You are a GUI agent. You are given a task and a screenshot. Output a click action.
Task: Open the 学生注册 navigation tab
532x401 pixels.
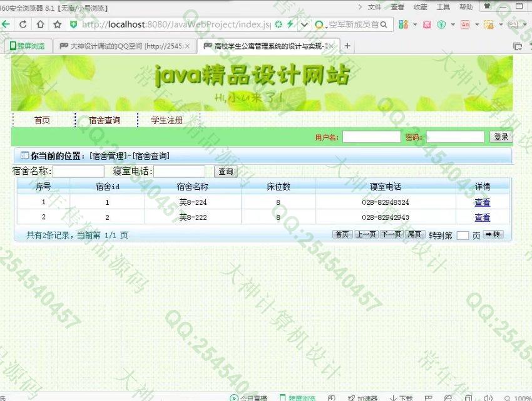167,120
